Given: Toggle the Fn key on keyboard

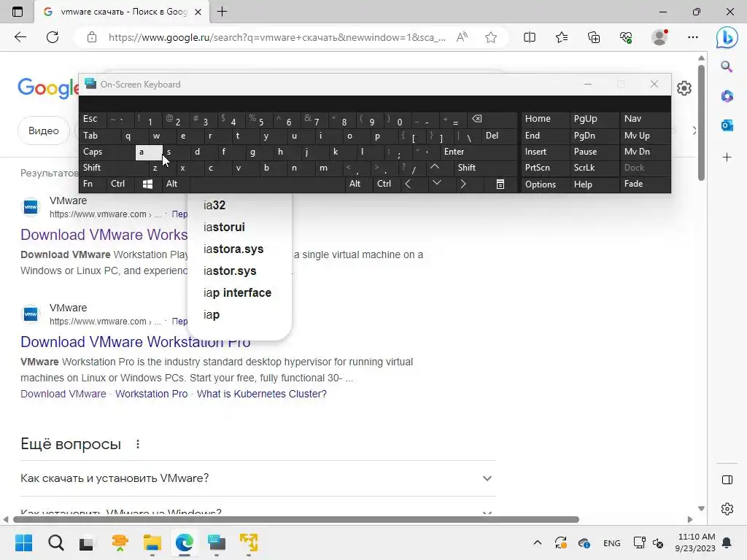Looking at the screenshot, I should pos(93,184).
